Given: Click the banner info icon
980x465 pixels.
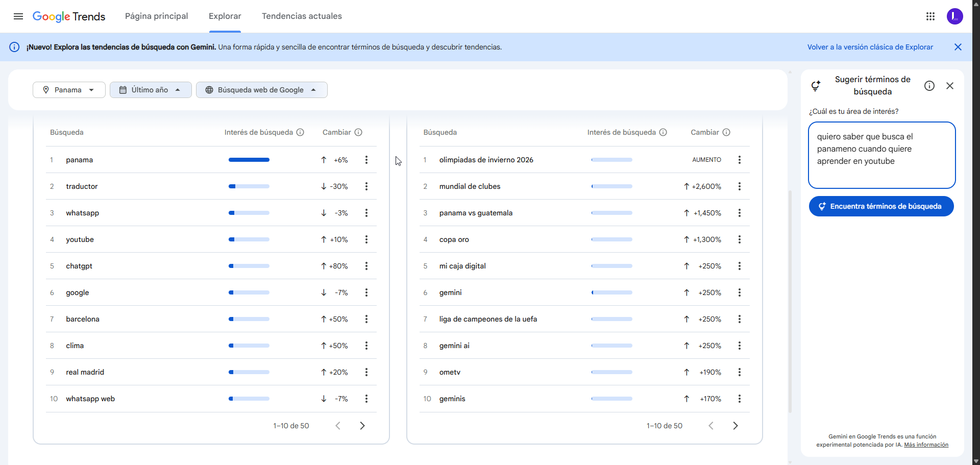Looking at the screenshot, I should [15, 47].
